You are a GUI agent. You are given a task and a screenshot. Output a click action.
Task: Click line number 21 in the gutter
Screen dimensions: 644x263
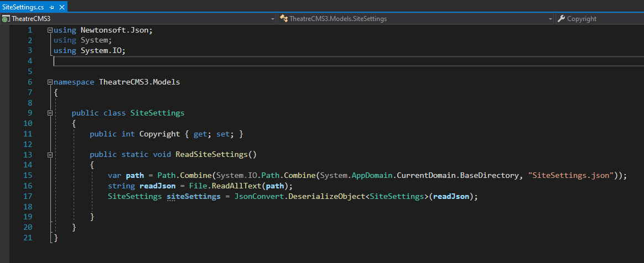(28, 238)
